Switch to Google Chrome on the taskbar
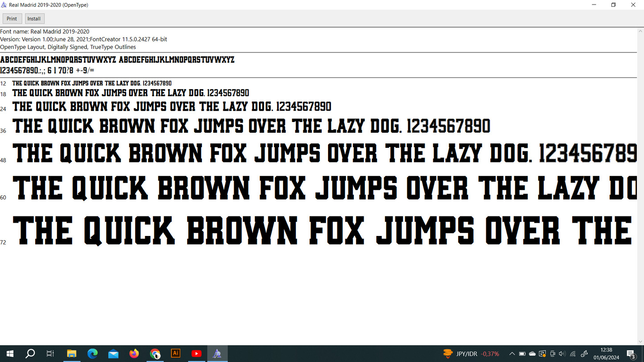 coord(155,354)
